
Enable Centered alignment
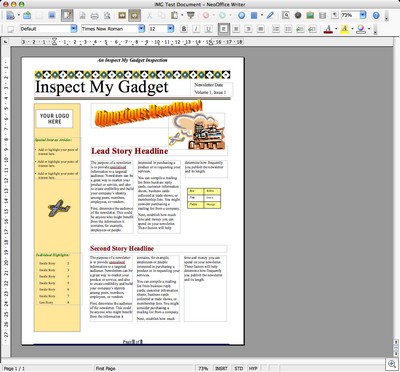(x=236, y=29)
